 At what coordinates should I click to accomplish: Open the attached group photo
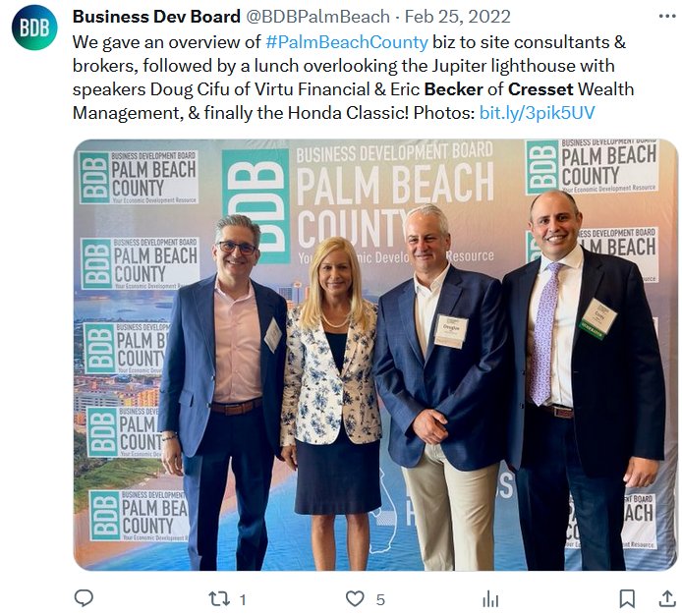tap(375, 355)
